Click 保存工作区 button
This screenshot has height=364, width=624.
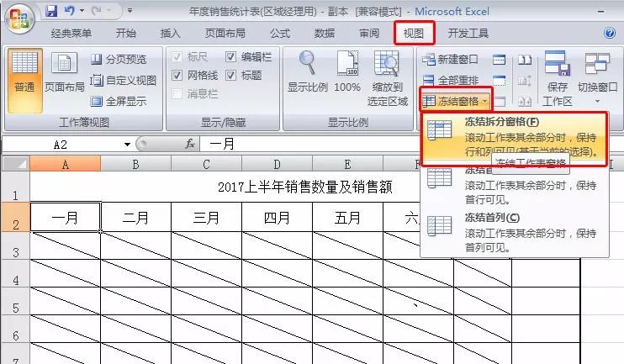[x=557, y=79]
